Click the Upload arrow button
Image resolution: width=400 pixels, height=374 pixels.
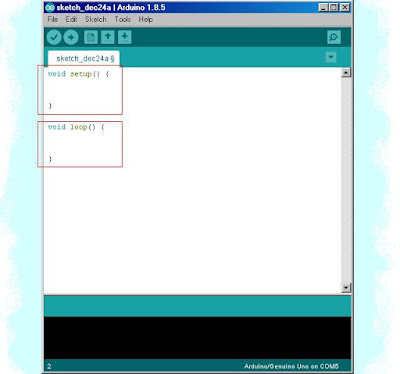coord(71,37)
